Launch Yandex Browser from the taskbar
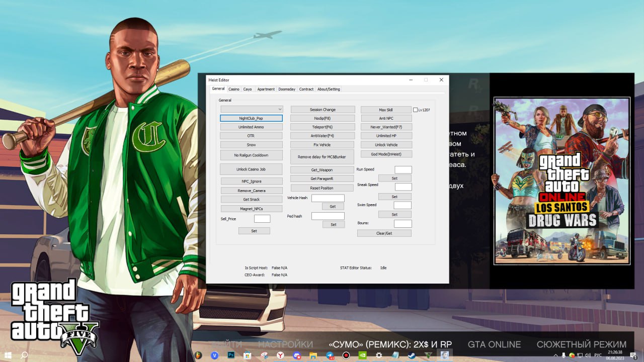644x362 pixels. [x=280, y=355]
